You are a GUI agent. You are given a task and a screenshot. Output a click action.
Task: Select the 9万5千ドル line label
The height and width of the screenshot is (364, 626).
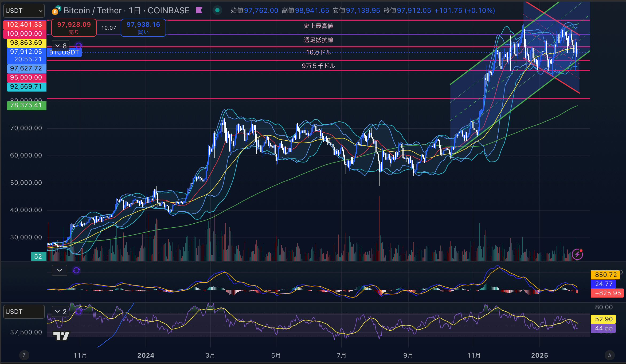pos(319,66)
